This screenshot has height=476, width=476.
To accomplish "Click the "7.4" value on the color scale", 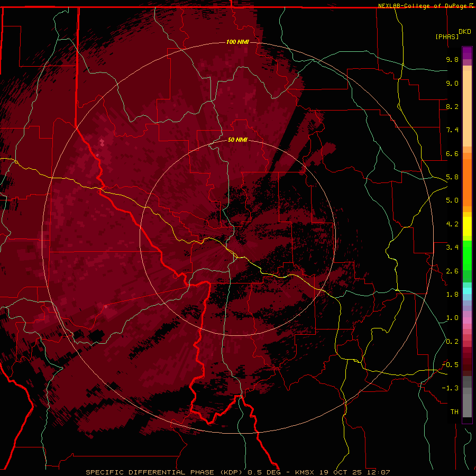I will pyautogui.click(x=452, y=130).
